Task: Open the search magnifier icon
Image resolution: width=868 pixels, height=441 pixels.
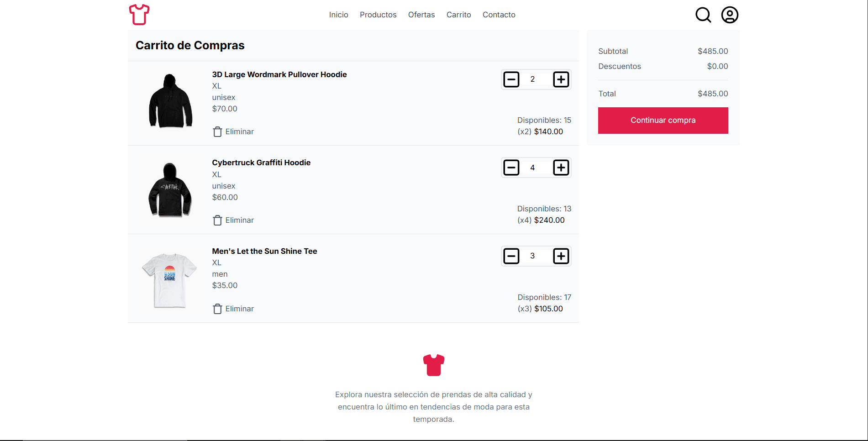Action: pyautogui.click(x=703, y=15)
